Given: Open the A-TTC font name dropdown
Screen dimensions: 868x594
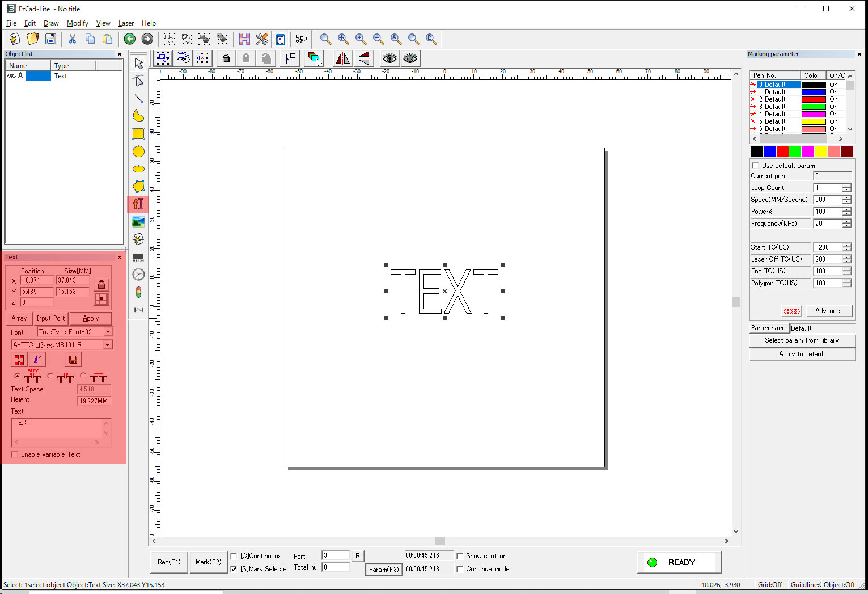Looking at the screenshot, I should coord(107,345).
